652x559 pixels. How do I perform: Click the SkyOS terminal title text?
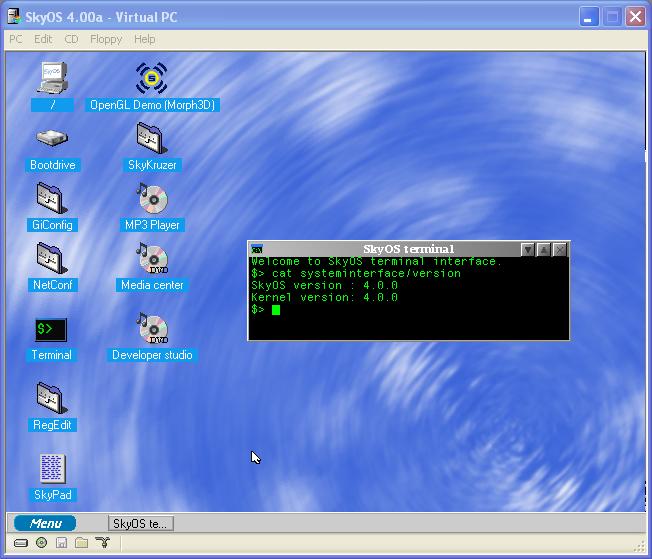tap(409, 249)
